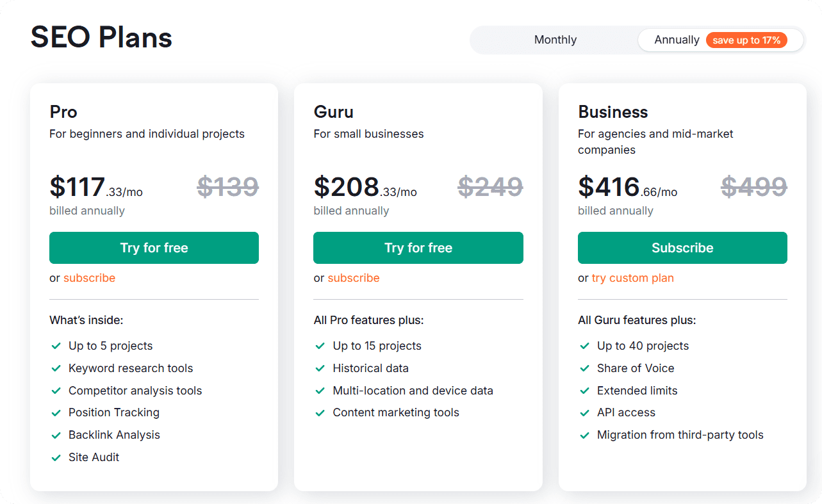
Task: Click checkmark beside Keyword research tools
Action: 56,368
